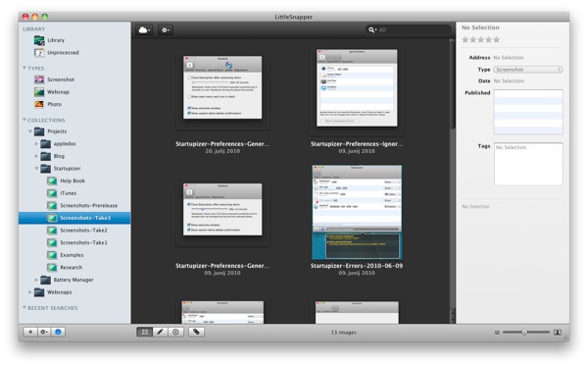Click the large thumbnail size icon
Viewport: 588px width, 367px height.
[x=558, y=333]
